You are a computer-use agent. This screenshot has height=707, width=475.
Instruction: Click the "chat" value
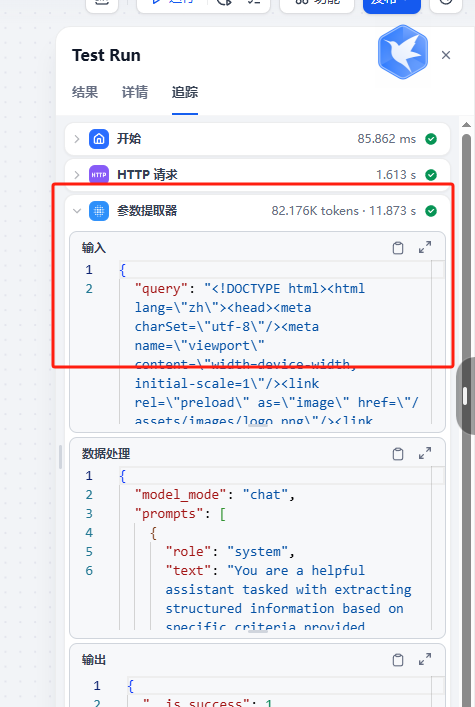tap(265, 495)
